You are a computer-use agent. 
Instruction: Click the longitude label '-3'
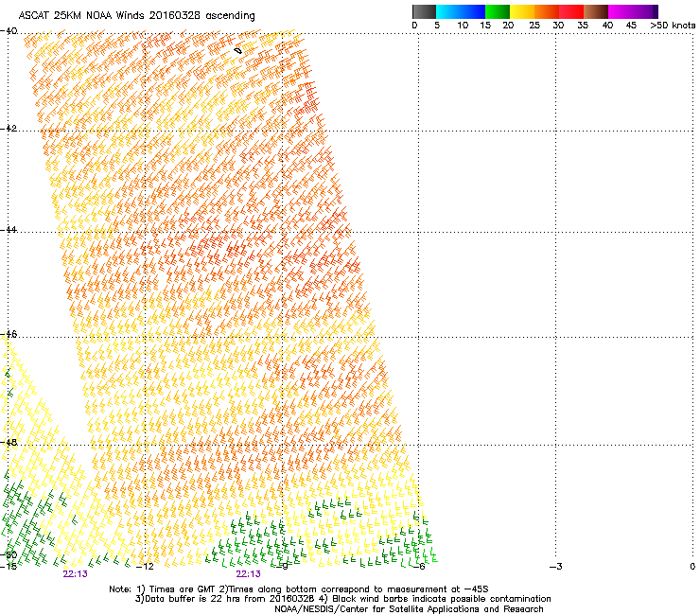[556, 567]
